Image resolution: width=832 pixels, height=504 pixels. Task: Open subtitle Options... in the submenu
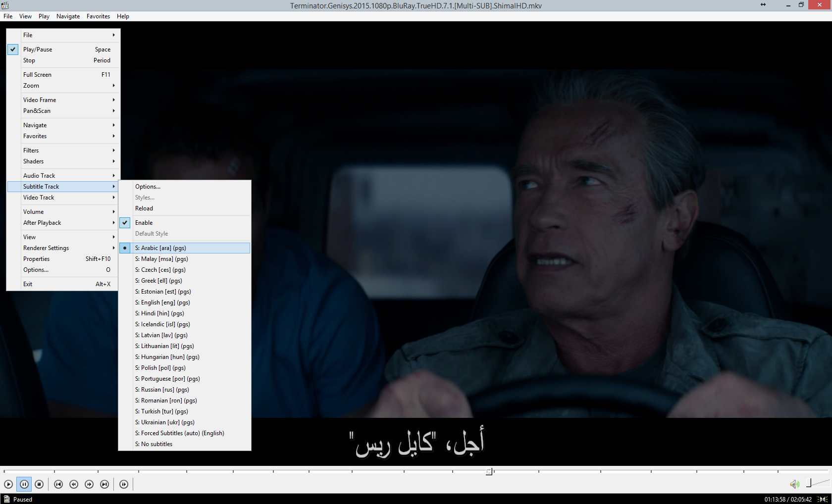point(148,187)
